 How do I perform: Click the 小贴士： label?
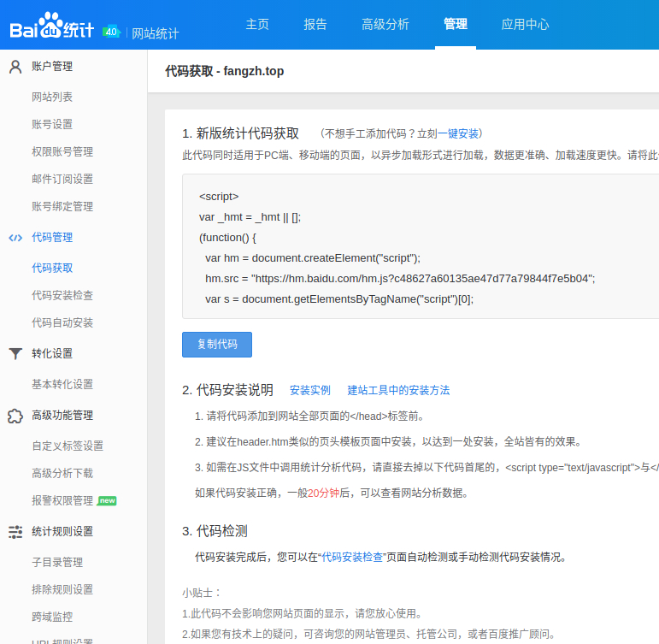point(203,593)
